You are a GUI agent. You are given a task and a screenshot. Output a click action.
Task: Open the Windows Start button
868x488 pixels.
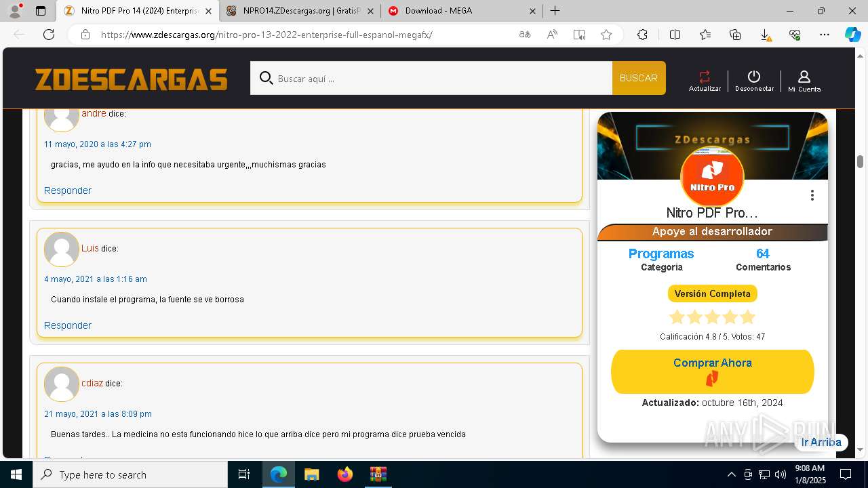coord(16,474)
